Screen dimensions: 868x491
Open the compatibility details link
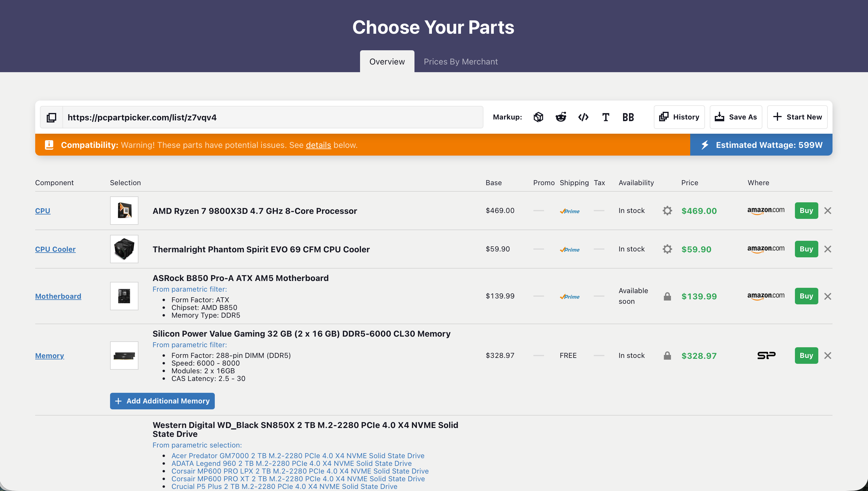pos(318,145)
